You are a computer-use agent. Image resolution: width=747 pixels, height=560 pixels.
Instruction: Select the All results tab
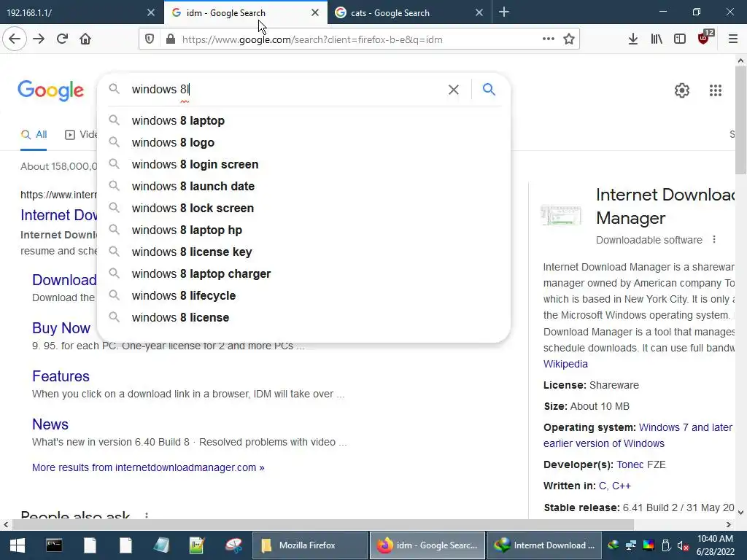point(34,135)
